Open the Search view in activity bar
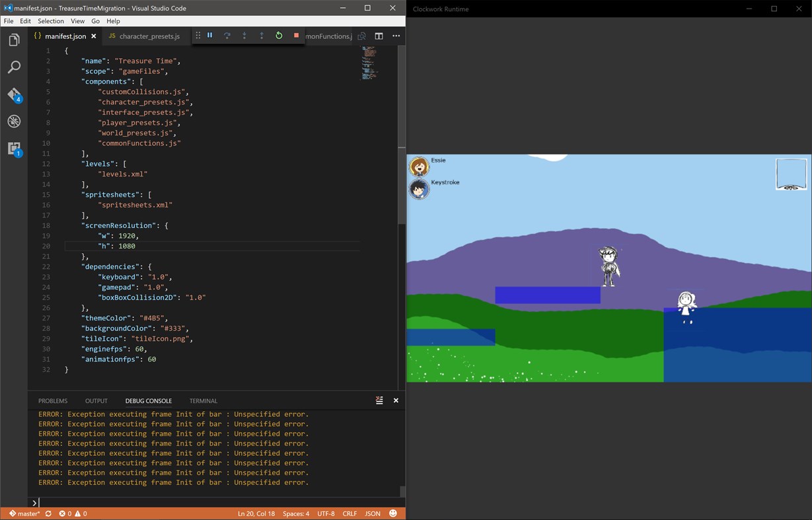This screenshot has height=520, width=812. pos(14,67)
